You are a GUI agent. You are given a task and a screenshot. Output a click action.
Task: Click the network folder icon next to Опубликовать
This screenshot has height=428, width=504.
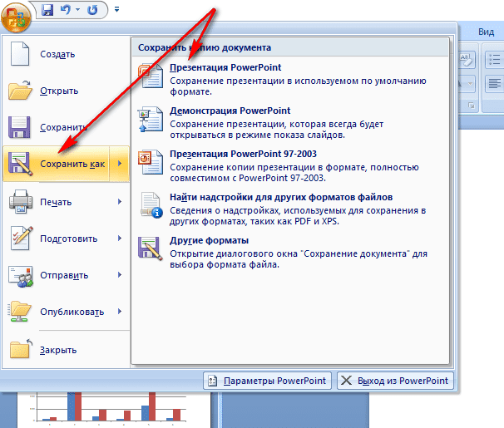pyautogui.click(x=19, y=312)
